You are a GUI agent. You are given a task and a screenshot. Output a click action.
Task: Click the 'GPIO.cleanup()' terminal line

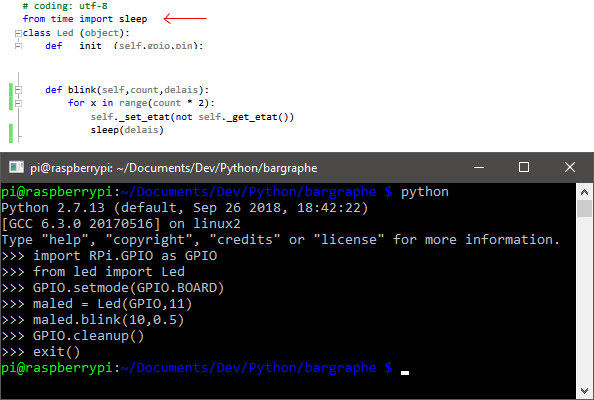pyautogui.click(x=88, y=336)
